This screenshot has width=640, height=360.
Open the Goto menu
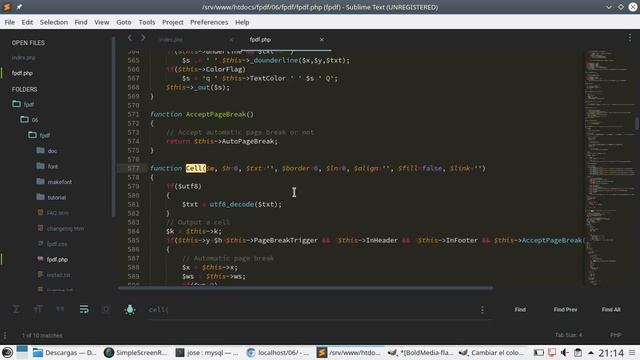[x=124, y=22]
